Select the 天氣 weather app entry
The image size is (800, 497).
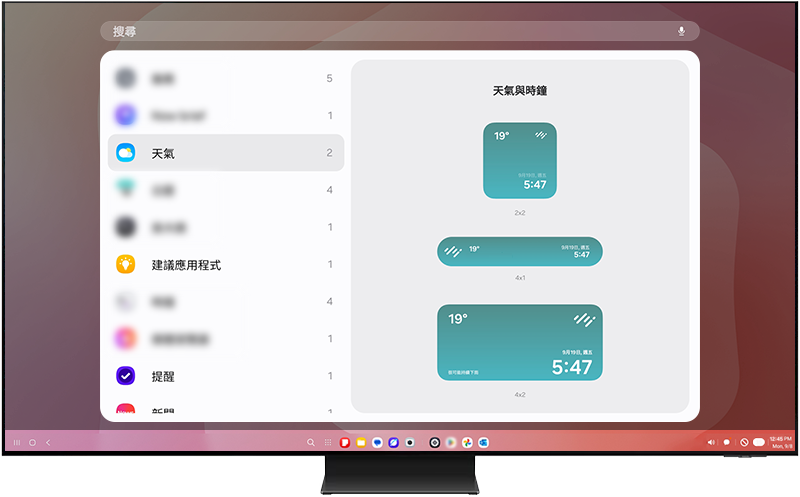(225, 153)
